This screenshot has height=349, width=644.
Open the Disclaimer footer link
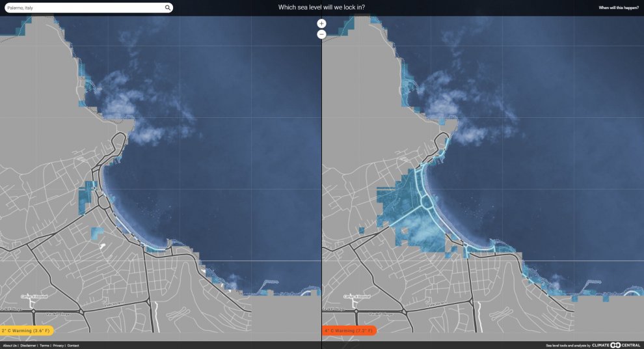coord(28,346)
